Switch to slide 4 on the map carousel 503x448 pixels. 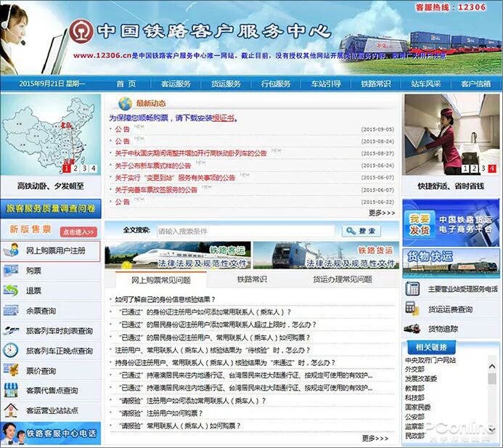tap(93, 168)
